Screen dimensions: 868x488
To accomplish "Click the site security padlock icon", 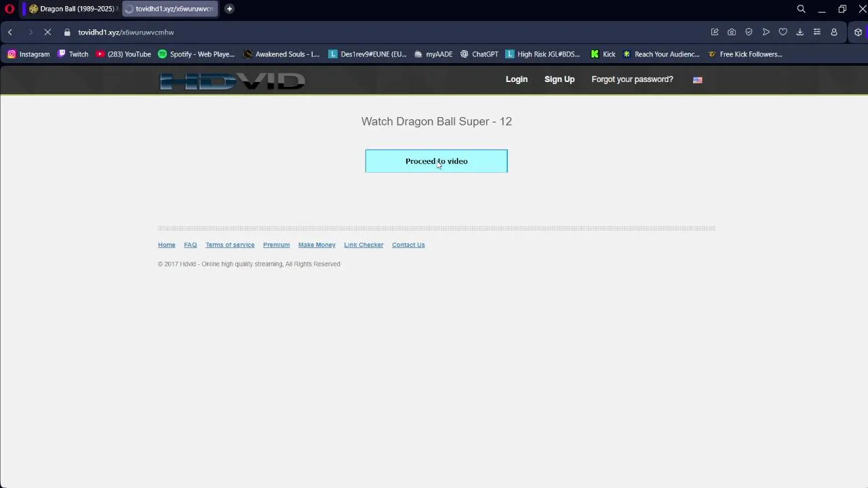I will pyautogui.click(x=66, y=32).
